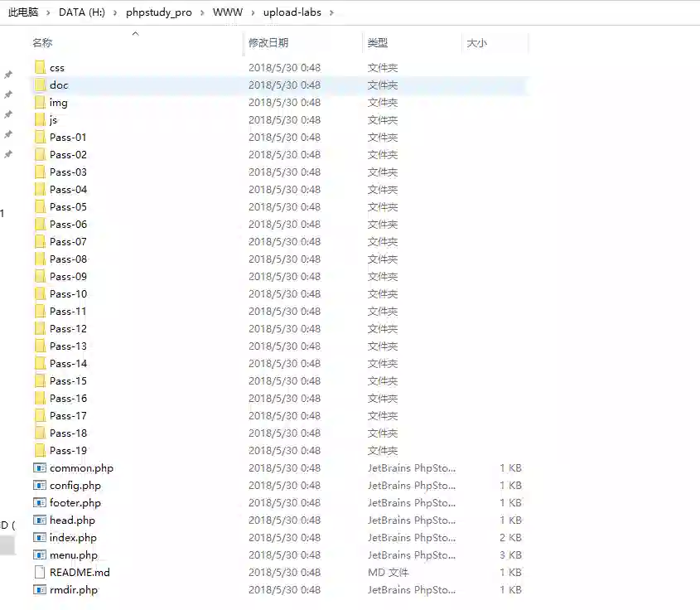Click the js folder icon

(x=40, y=119)
